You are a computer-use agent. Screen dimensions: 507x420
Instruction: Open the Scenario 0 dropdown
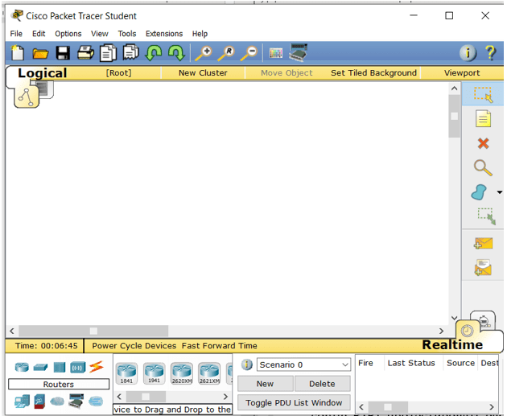303,364
